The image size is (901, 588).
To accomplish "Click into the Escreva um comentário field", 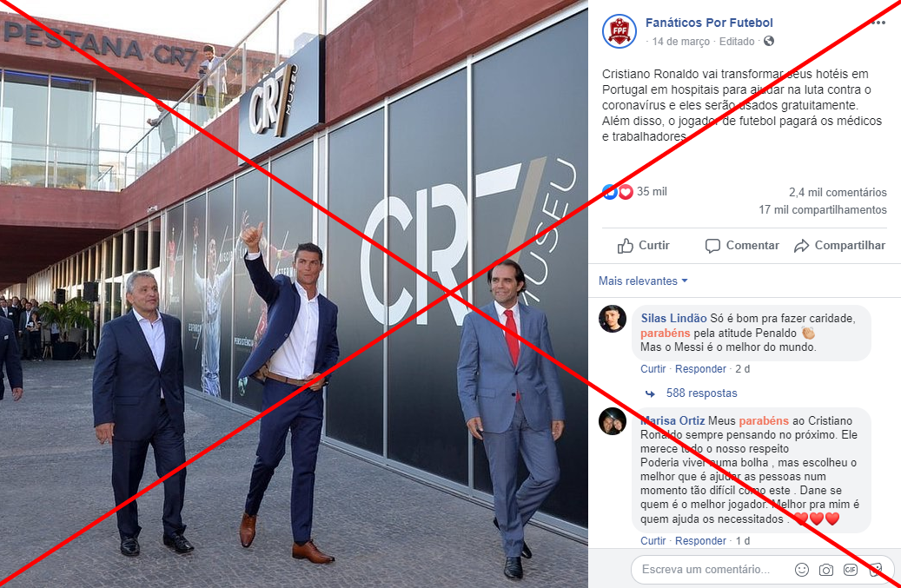I will tap(712, 569).
